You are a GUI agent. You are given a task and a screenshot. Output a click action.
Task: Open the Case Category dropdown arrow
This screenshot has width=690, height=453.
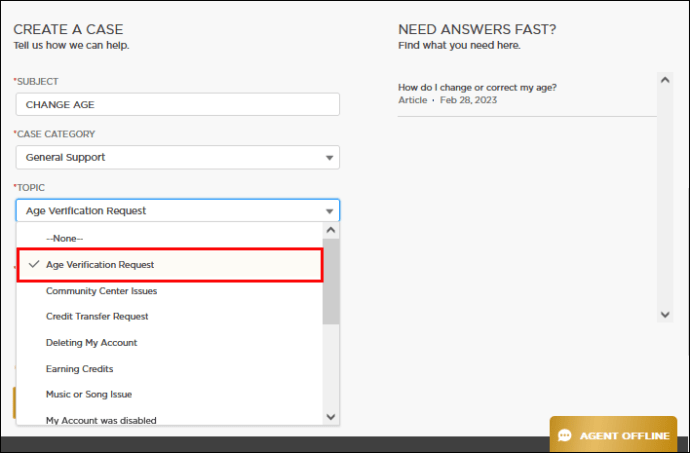(329, 158)
